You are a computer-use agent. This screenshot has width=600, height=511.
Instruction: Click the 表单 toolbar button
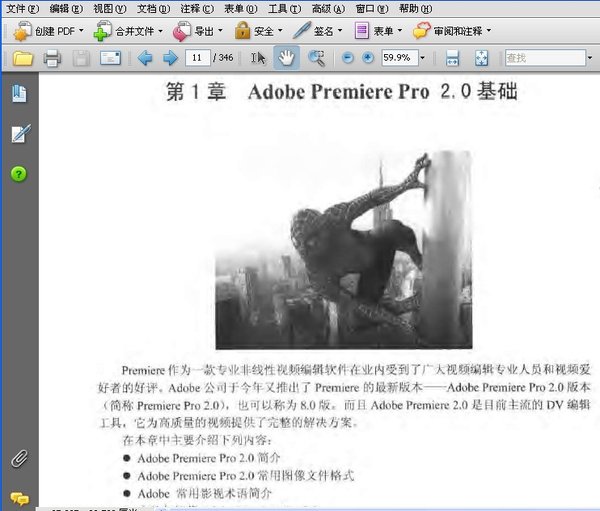coord(373,31)
